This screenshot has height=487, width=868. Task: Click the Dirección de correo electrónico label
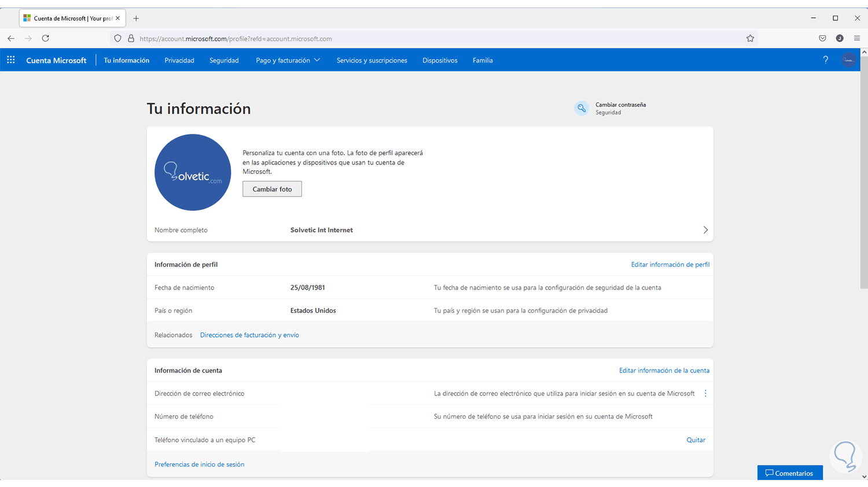click(x=199, y=394)
